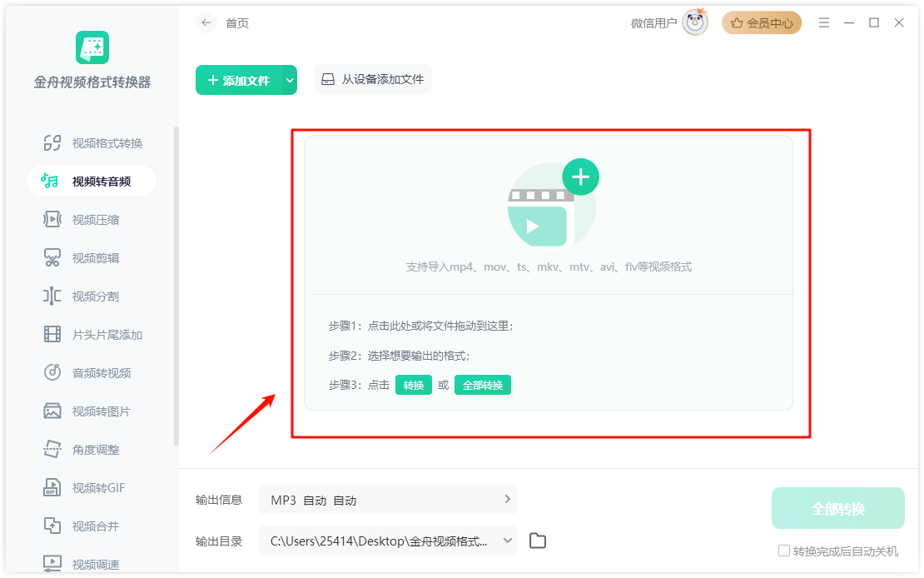Open the 视频分割 split icon
Screen dimensions: 924x578
click(x=52, y=296)
